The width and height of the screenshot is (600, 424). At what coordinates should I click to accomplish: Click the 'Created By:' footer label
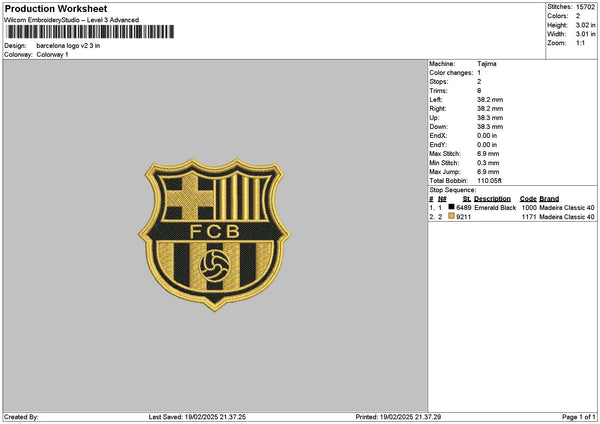(x=21, y=417)
